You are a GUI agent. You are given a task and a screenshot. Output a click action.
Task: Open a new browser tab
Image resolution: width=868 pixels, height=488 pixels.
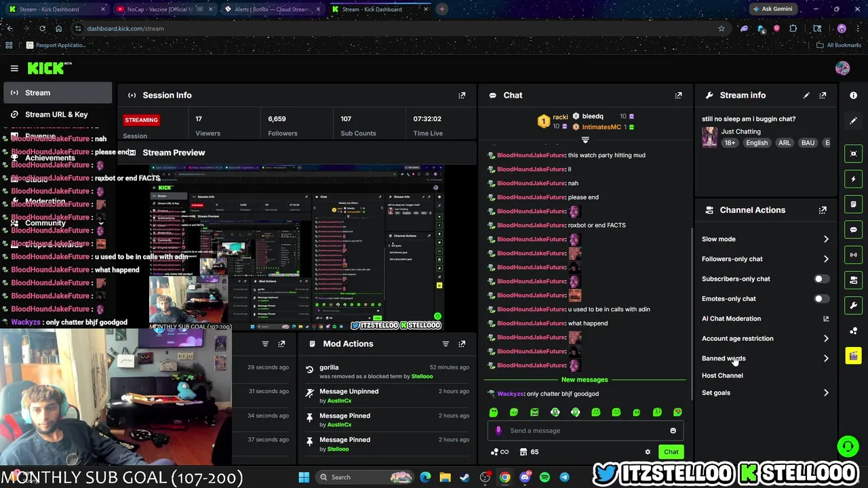coord(441,9)
